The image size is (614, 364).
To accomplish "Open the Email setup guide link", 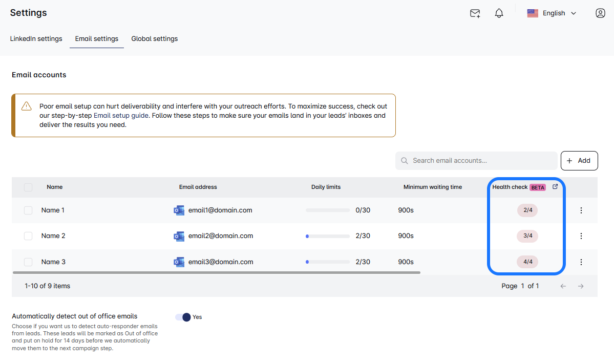I will pyautogui.click(x=121, y=116).
